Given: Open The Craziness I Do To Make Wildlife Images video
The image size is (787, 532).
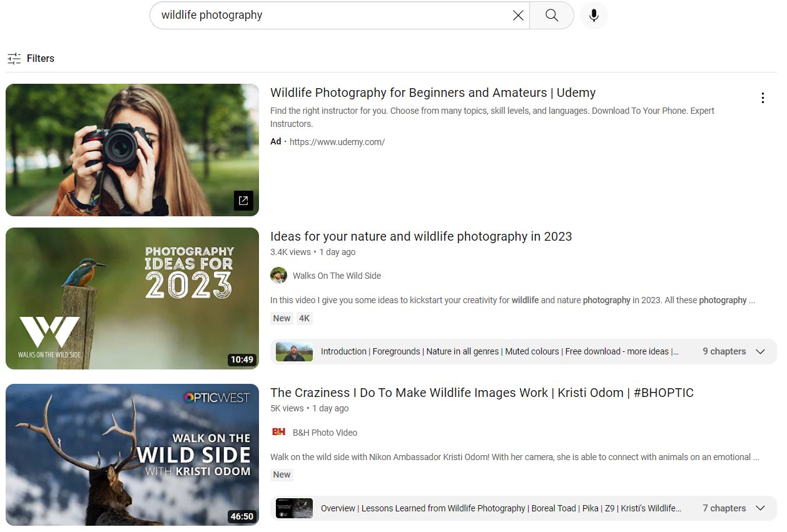Looking at the screenshot, I should click(x=482, y=393).
